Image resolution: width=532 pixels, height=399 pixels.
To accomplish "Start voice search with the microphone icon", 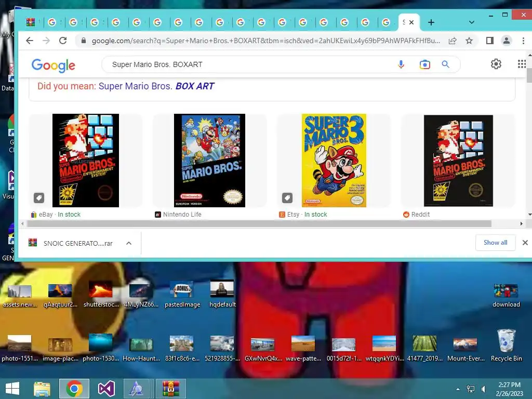I will pyautogui.click(x=401, y=64).
